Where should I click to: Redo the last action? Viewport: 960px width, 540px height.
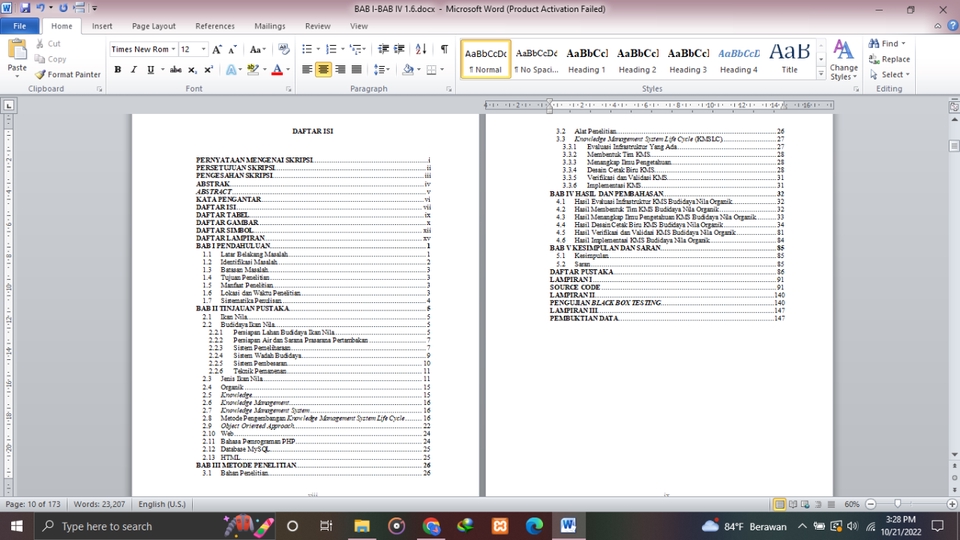point(63,9)
